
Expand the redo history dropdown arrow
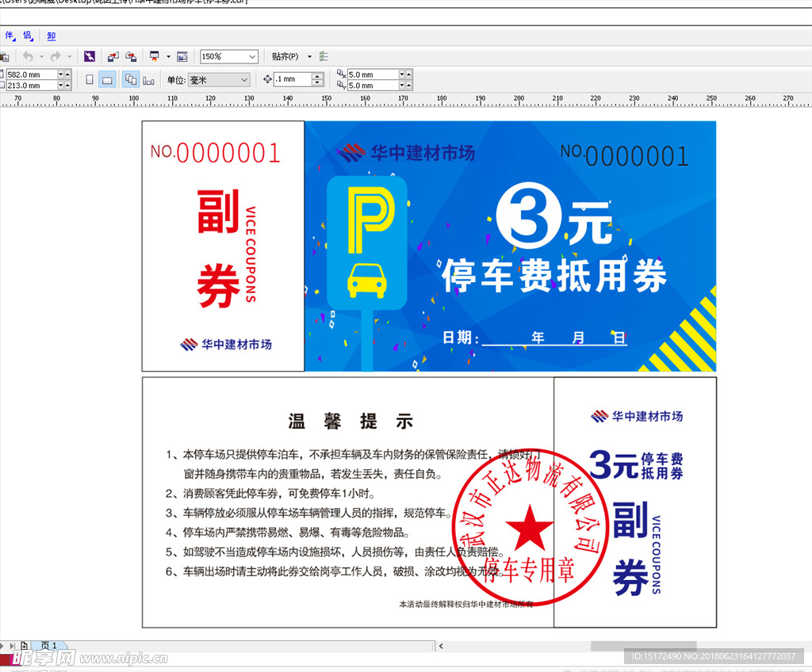tap(69, 56)
